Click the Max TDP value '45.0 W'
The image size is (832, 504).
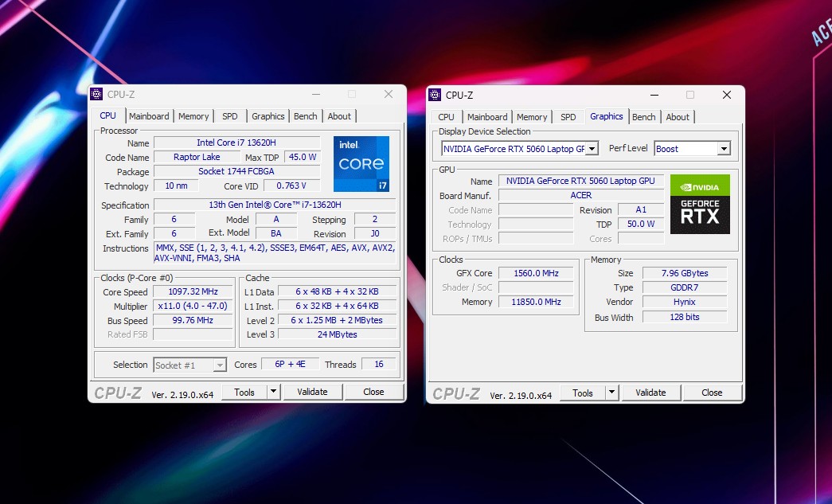303,157
